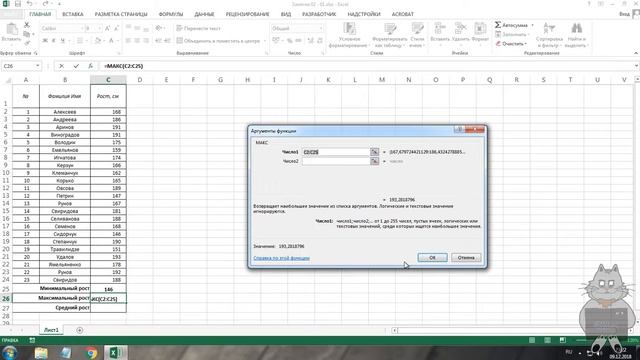Click the Undo arrow in quick access toolbar
This screenshot has height=360, width=640.
tap(29, 4)
